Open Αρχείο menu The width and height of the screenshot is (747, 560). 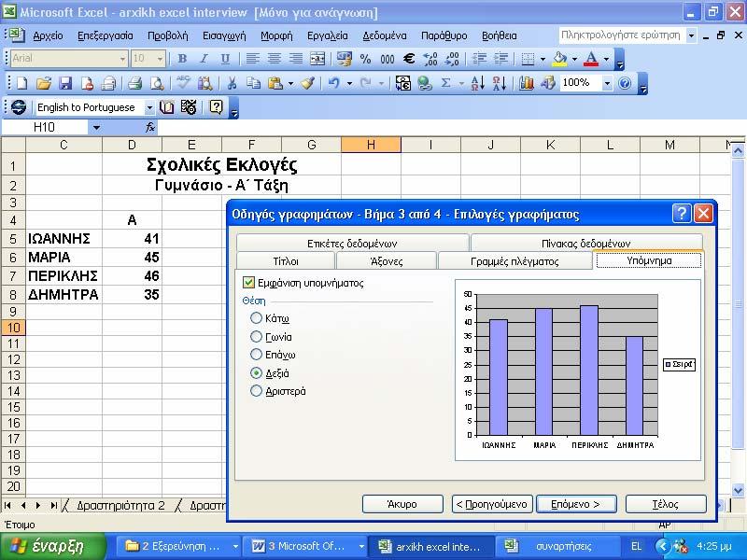(x=48, y=35)
